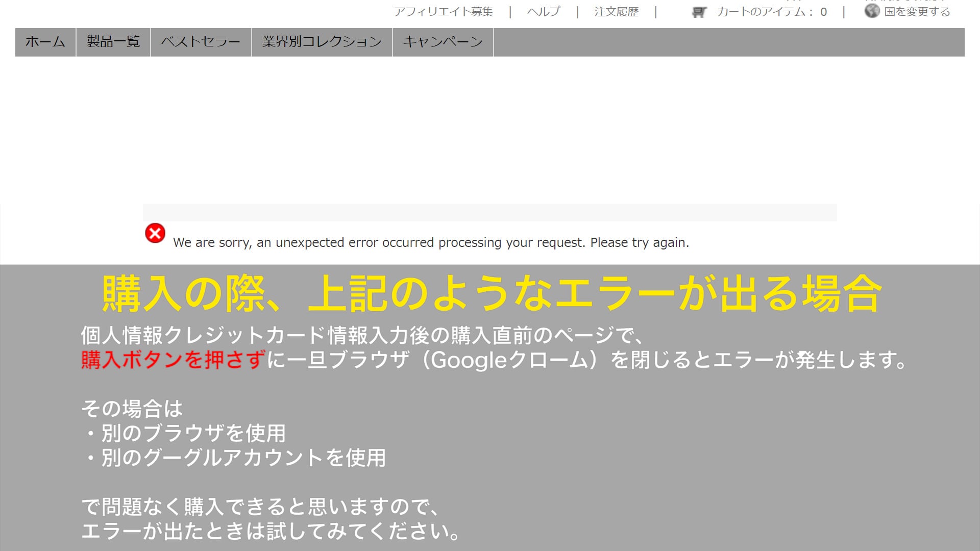Open カートのアイテム: 0 cart link
The image size is (980, 551).
[772, 12]
